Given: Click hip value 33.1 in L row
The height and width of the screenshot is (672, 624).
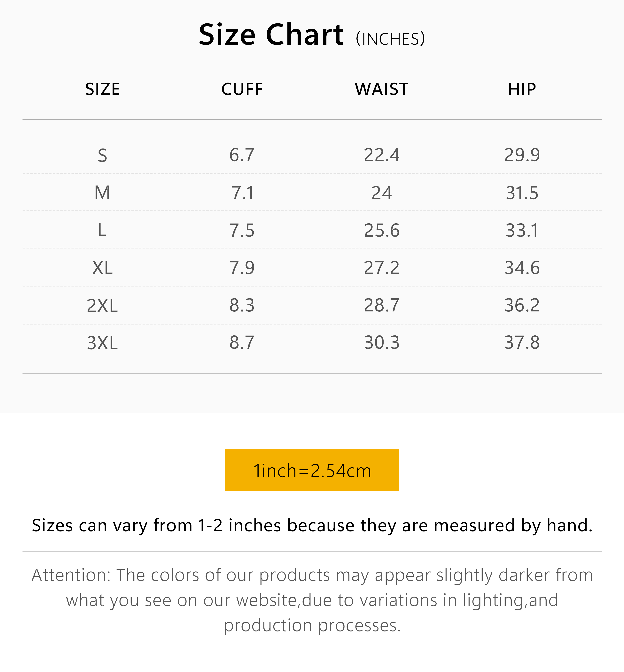Looking at the screenshot, I should [522, 231].
